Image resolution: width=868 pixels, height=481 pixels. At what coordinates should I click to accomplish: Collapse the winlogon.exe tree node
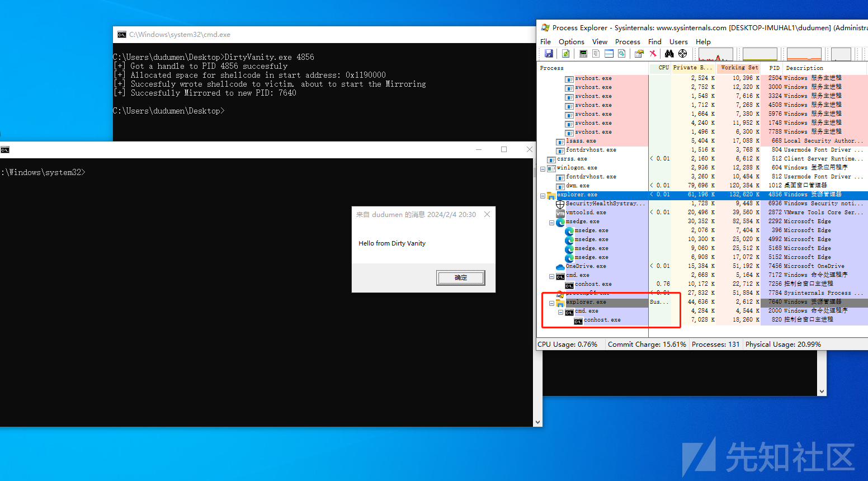tap(542, 168)
